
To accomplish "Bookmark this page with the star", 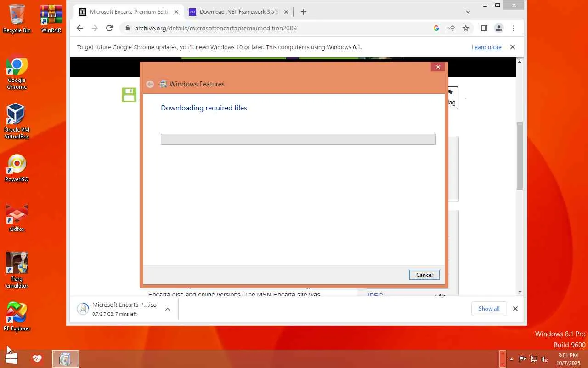I will click(466, 28).
